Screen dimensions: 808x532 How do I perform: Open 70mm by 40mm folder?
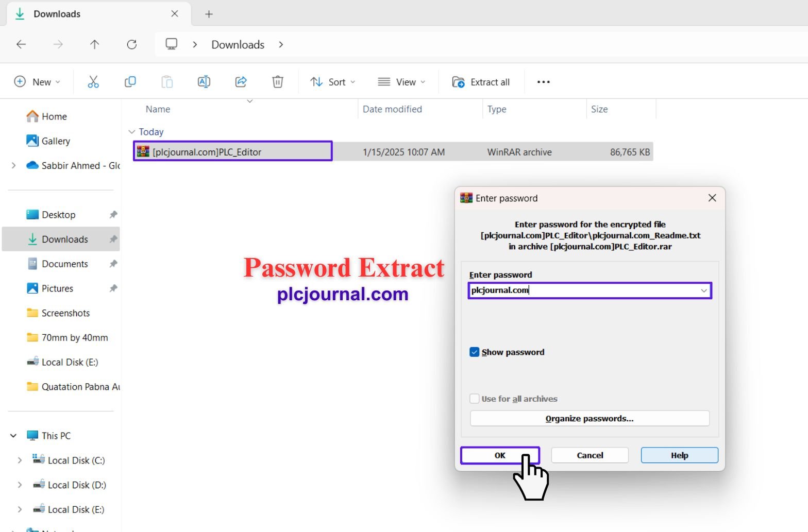pyautogui.click(x=68, y=338)
